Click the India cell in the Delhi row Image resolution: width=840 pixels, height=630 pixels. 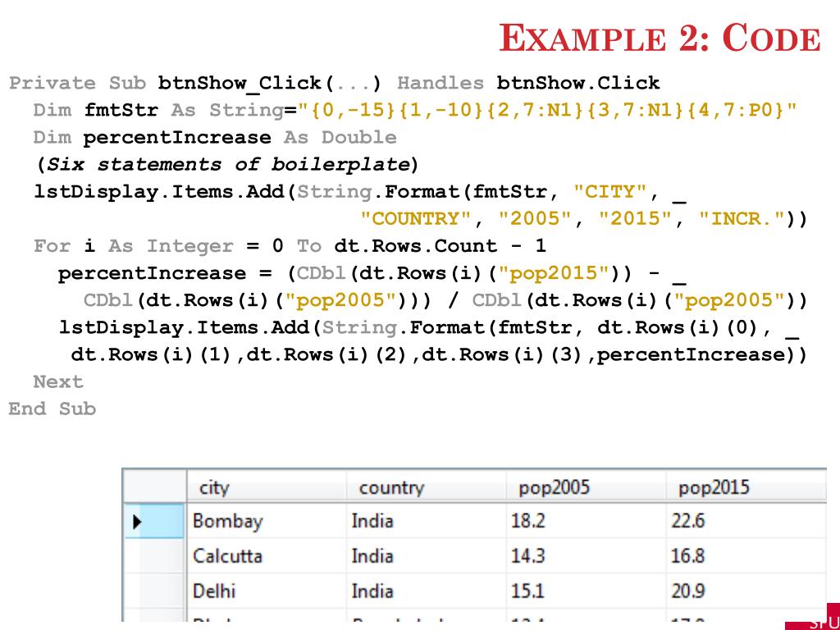[426, 591]
